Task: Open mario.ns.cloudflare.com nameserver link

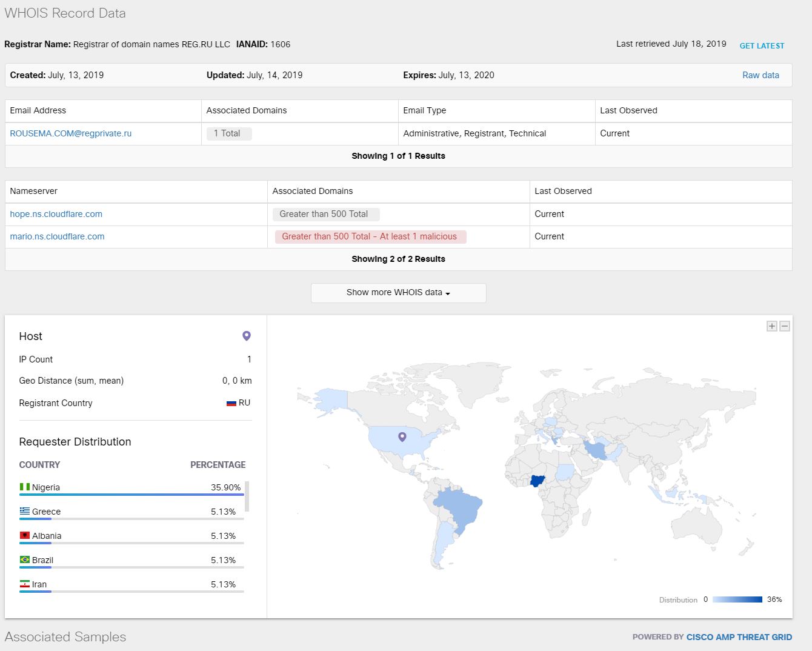Action: (x=58, y=236)
